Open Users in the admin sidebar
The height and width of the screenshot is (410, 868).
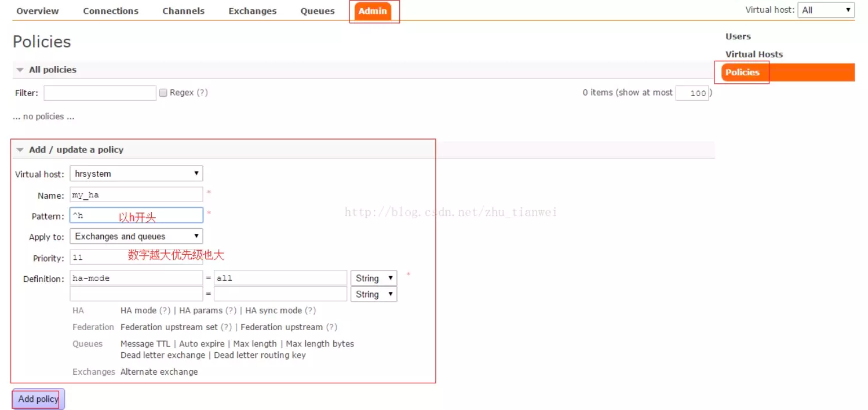(738, 36)
